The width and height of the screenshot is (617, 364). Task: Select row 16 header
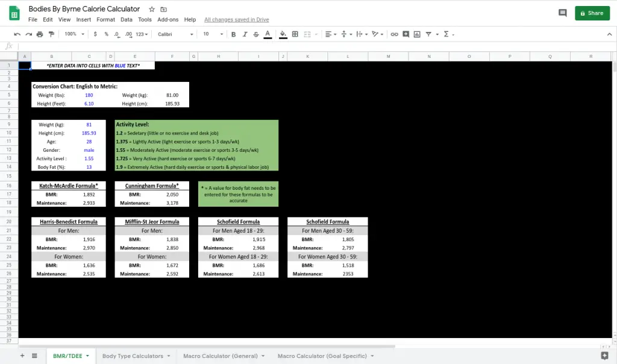[8, 186]
